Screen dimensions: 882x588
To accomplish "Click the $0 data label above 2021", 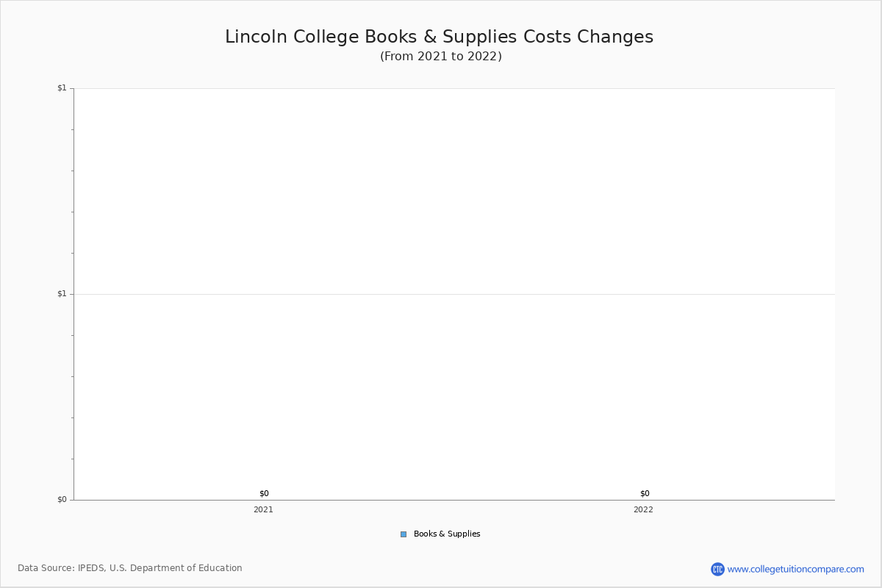I will tap(264, 493).
